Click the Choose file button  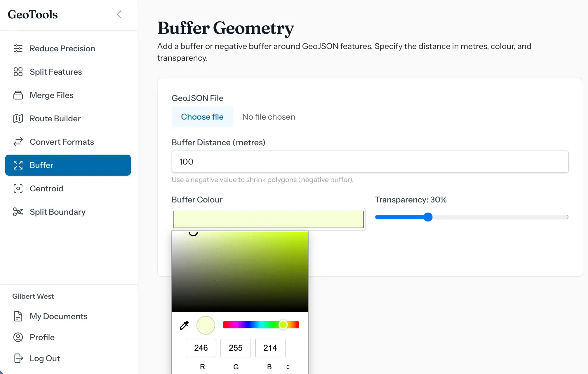pos(202,117)
